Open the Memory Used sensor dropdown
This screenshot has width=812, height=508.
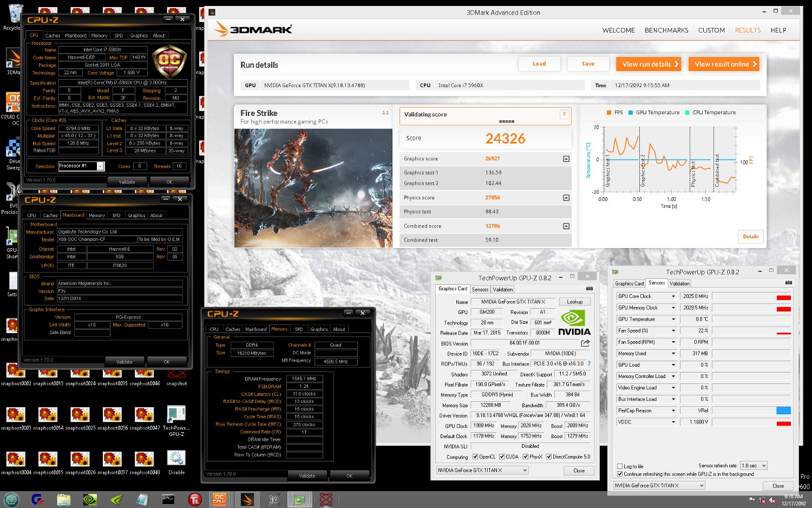pyautogui.click(x=673, y=354)
